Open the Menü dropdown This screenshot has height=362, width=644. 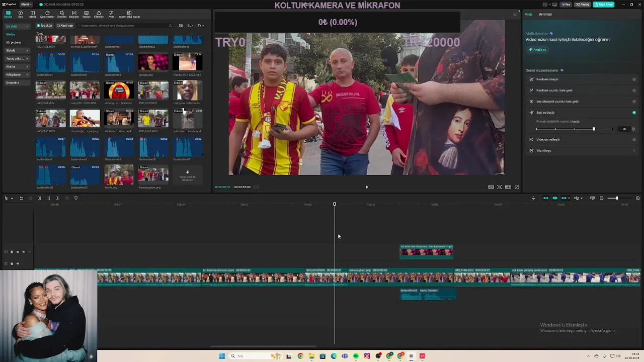26,5
